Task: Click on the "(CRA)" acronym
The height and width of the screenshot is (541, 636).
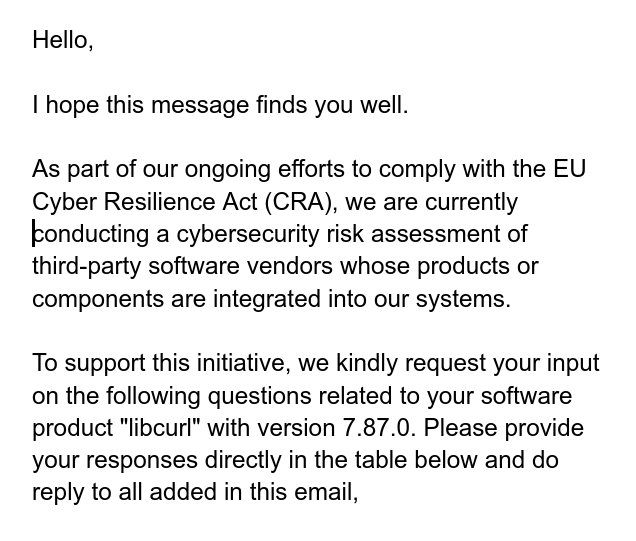Action: (301, 202)
